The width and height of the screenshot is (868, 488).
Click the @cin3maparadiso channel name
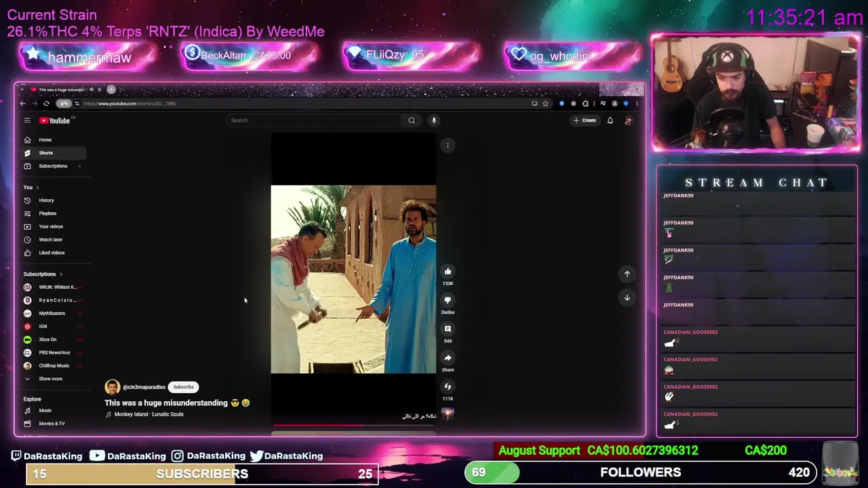click(x=144, y=387)
